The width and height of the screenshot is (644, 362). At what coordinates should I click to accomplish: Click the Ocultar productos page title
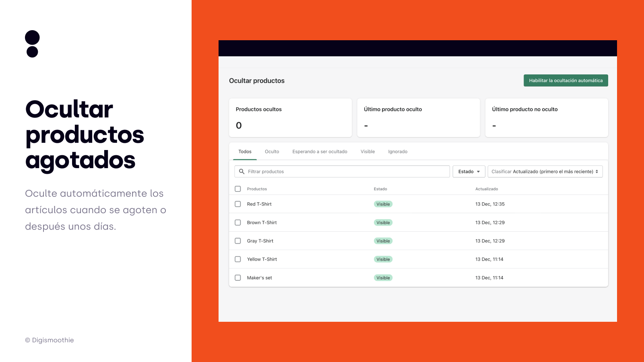click(x=257, y=80)
